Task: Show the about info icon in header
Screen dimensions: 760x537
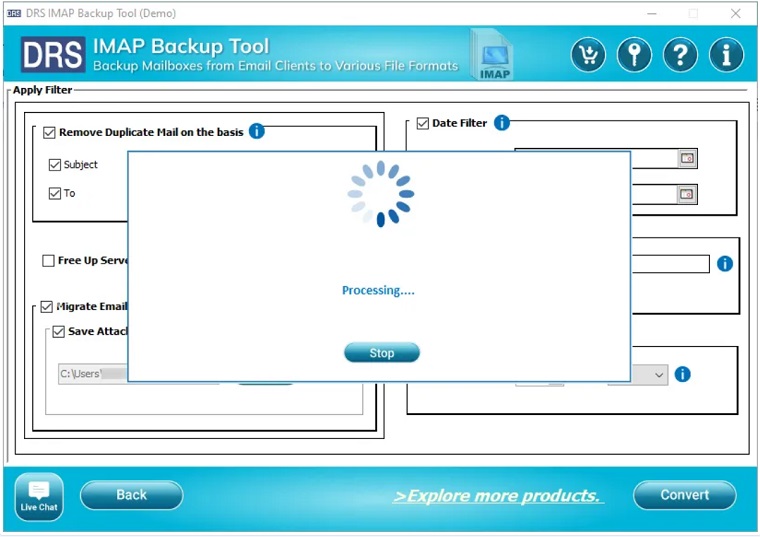Action: [726, 55]
